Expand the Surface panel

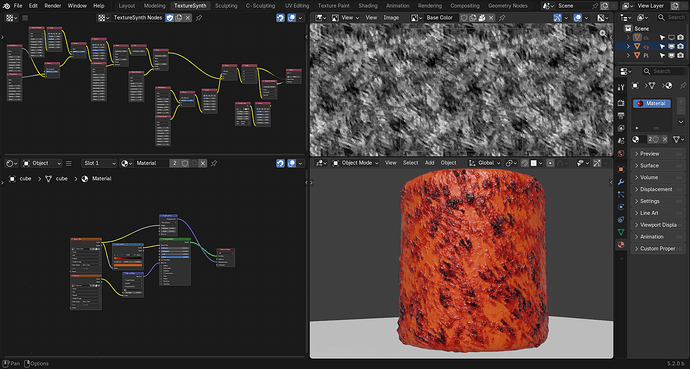658,165
